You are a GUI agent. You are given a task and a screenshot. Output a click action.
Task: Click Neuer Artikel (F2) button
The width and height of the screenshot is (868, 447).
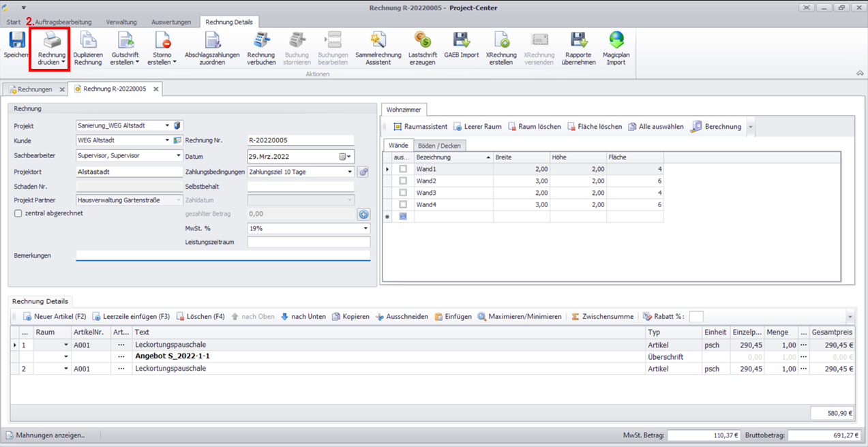54,317
